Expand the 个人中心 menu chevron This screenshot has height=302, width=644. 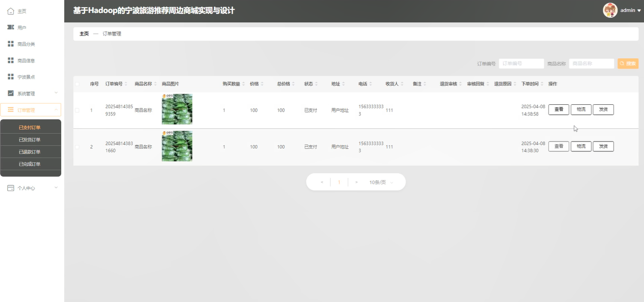pyautogui.click(x=56, y=187)
